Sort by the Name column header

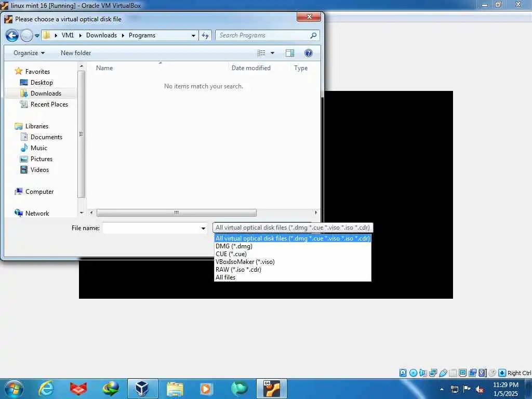pyautogui.click(x=104, y=68)
